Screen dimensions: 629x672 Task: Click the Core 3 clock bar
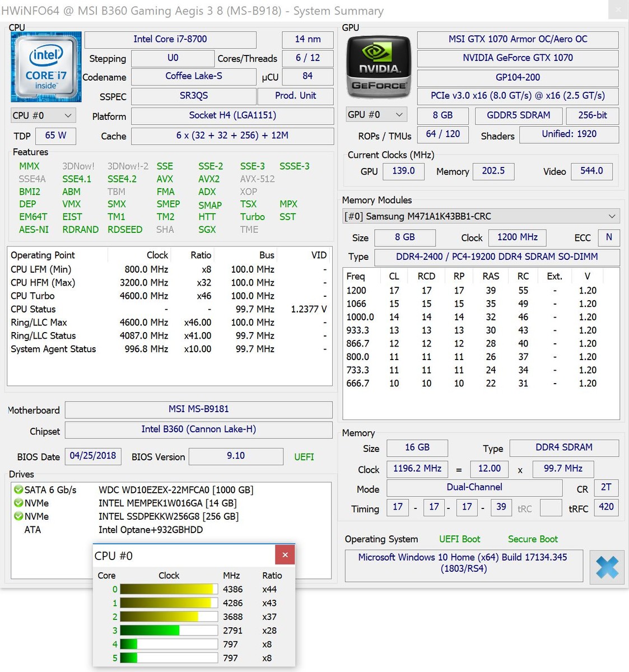click(x=169, y=631)
